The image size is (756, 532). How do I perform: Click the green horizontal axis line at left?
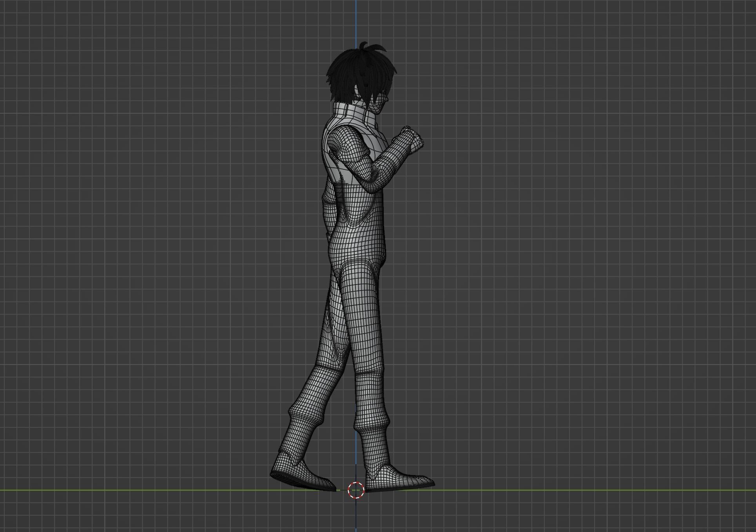(x=118, y=490)
